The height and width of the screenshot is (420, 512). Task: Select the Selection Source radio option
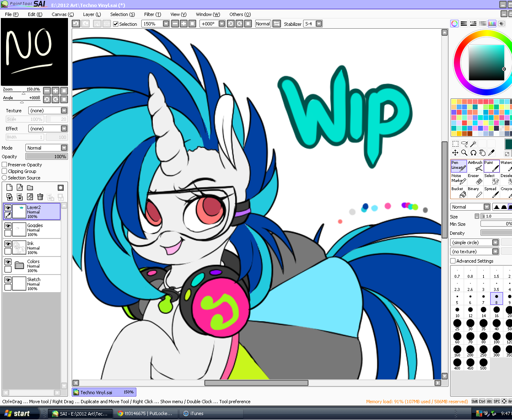click(x=5, y=178)
